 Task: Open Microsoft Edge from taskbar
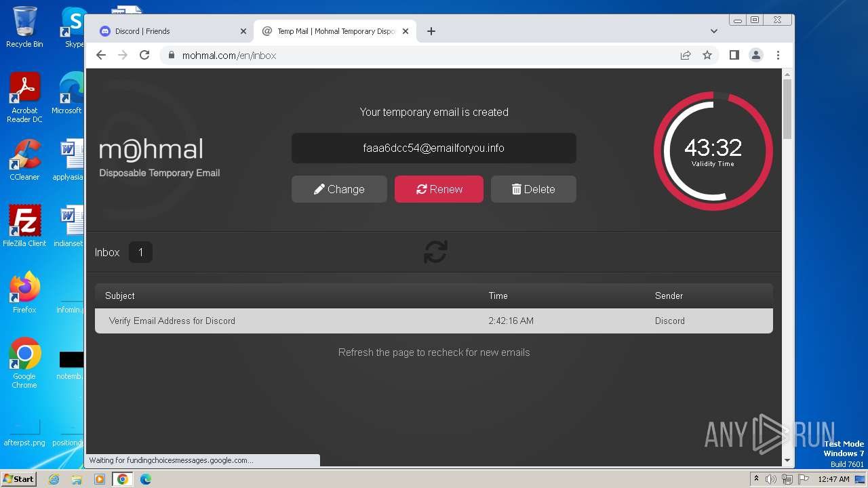[146, 479]
